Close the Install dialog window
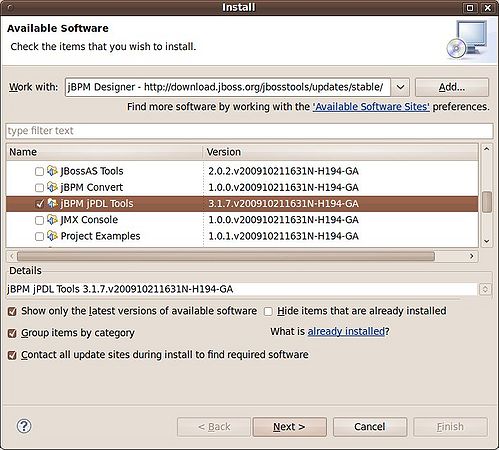 (488, 7)
